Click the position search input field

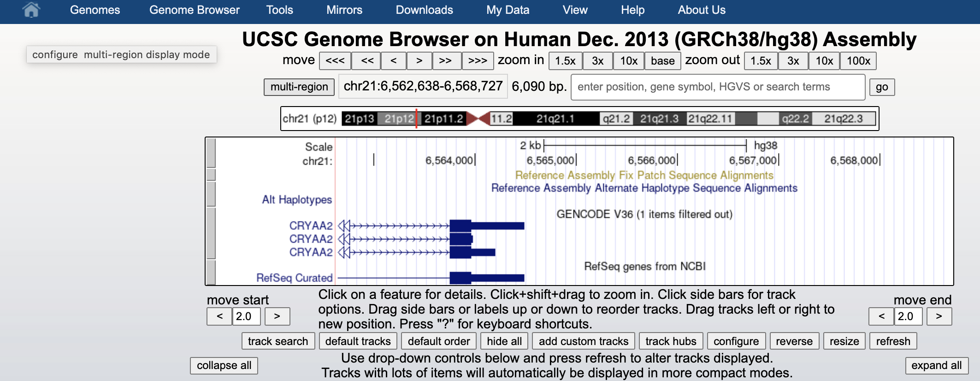point(717,87)
